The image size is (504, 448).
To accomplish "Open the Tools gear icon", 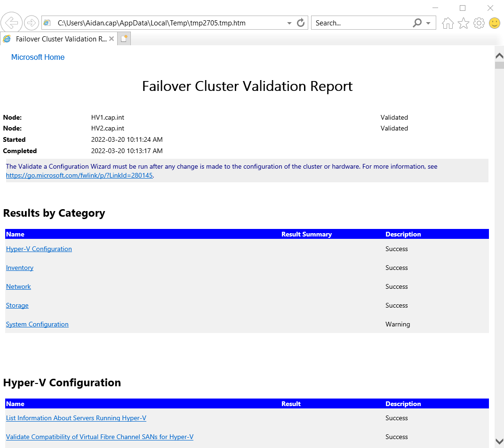I will (x=479, y=23).
